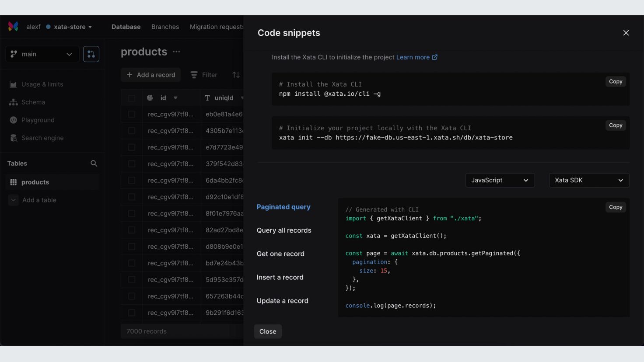Open the JavaScript language dropdown
644x362 pixels.
coord(500,180)
